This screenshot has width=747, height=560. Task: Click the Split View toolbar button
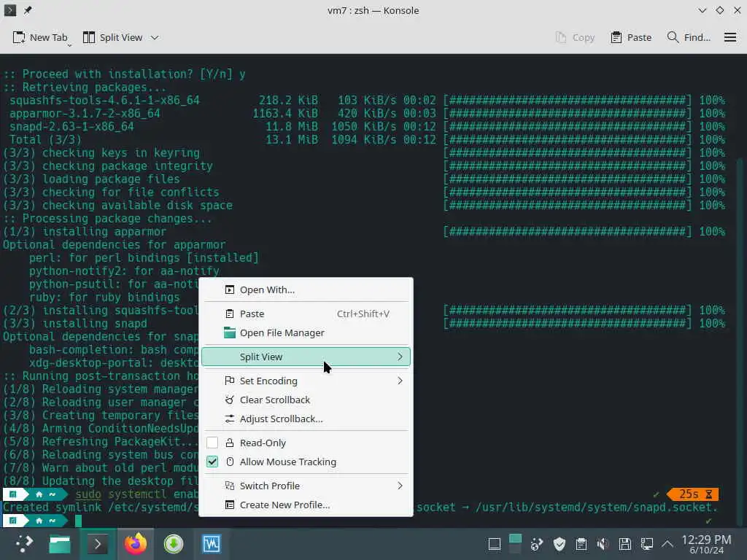(113, 37)
